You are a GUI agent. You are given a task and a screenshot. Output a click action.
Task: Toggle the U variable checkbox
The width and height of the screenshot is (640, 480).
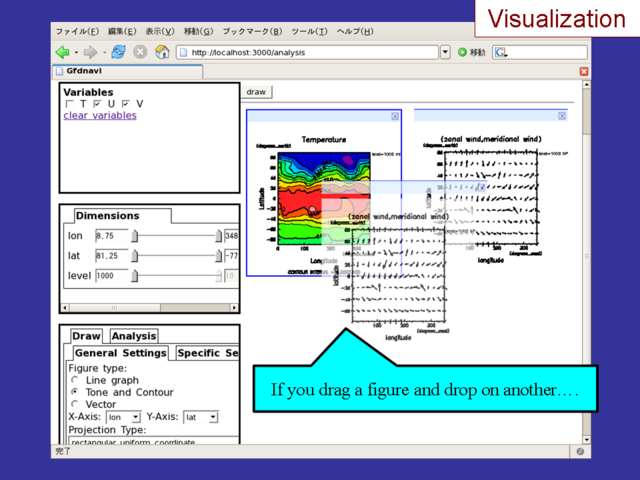(x=97, y=104)
